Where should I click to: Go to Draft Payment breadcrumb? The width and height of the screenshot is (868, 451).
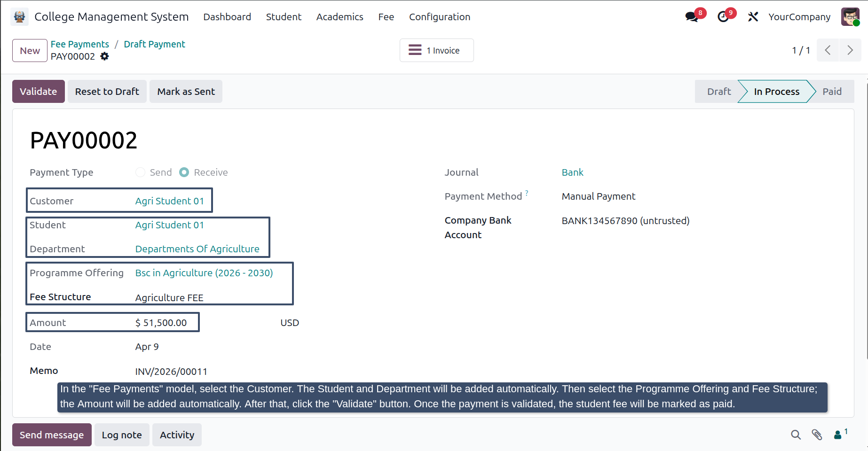coord(154,44)
